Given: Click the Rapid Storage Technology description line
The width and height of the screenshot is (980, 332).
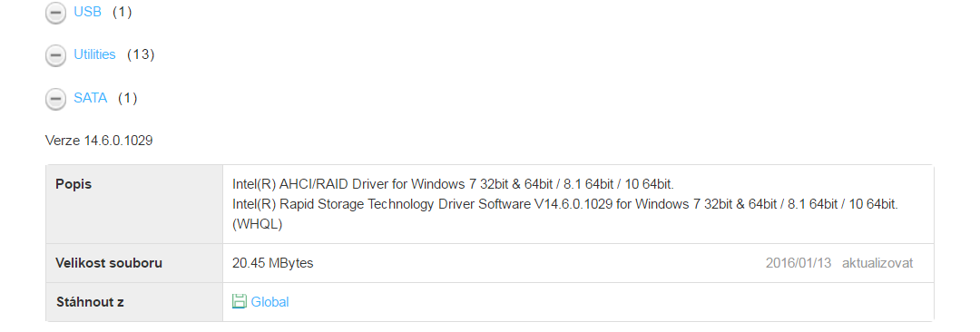Looking at the screenshot, I should [565, 204].
